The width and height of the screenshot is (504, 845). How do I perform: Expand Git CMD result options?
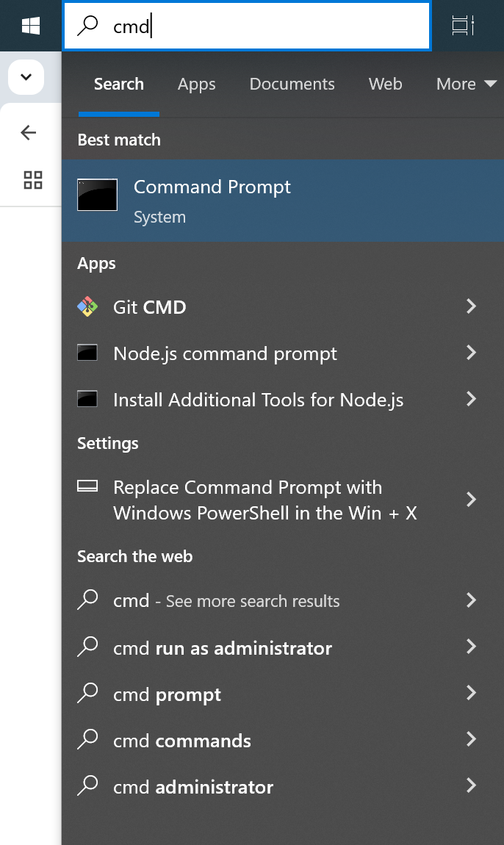(471, 306)
